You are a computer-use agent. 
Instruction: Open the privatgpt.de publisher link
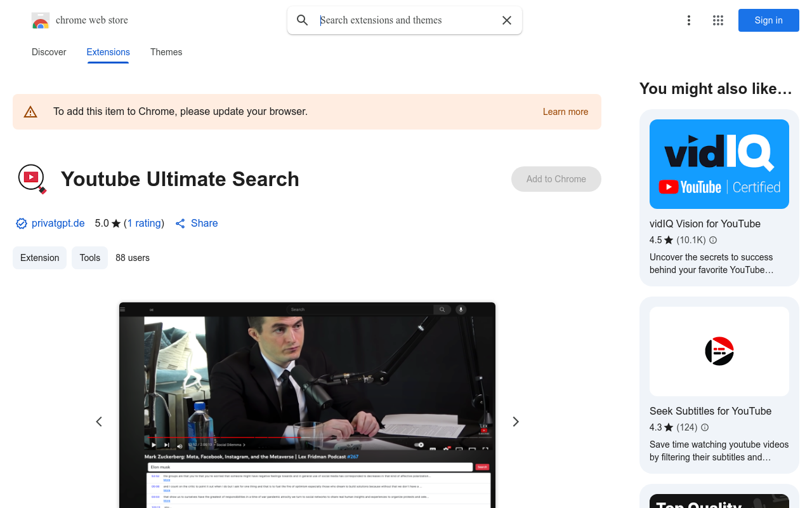tap(58, 224)
